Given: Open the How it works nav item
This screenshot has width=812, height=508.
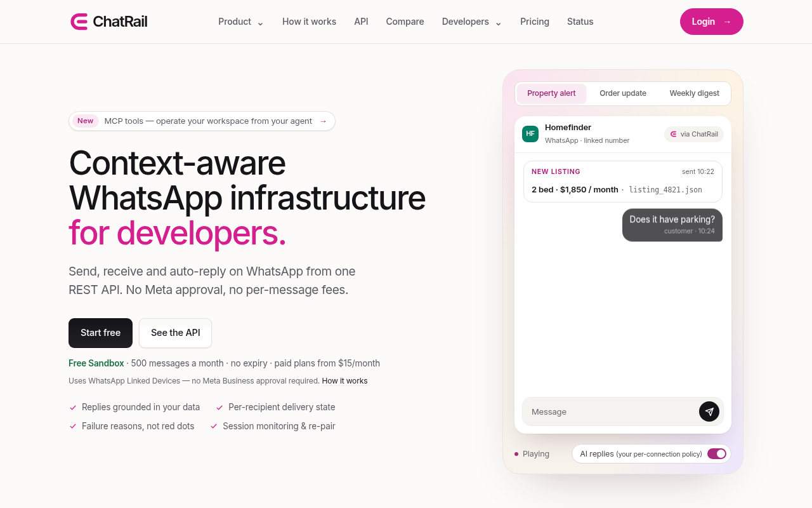Looking at the screenshot, I should [309, 22].
